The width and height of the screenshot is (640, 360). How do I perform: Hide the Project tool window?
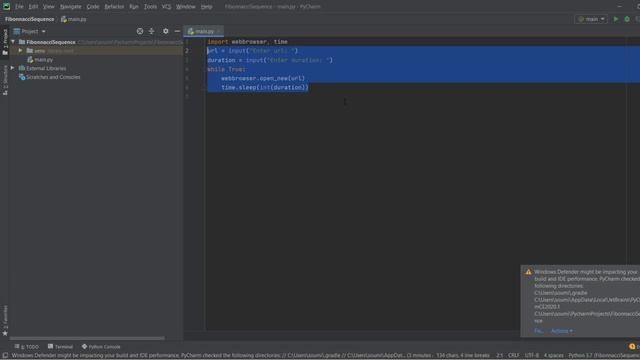(x=177, y=31)
